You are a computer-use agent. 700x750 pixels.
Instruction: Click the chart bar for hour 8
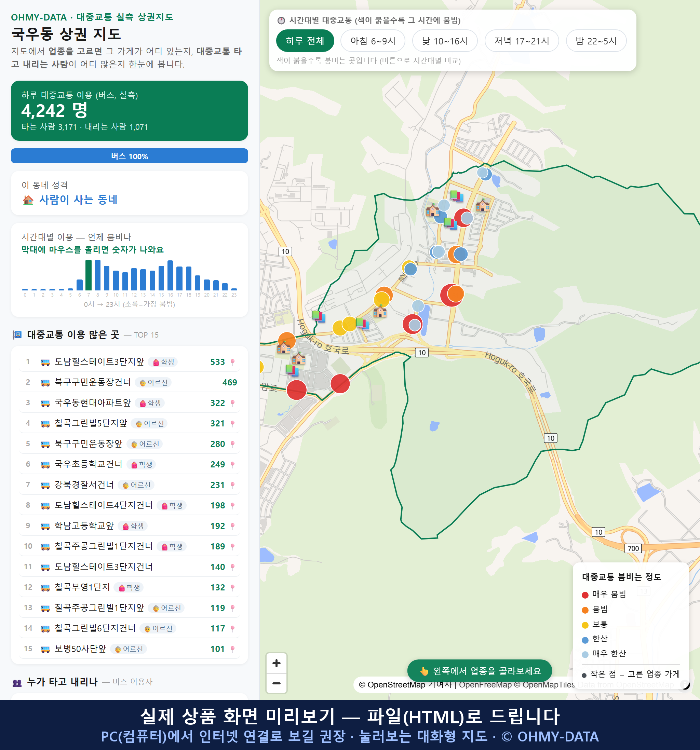(98, 275)
